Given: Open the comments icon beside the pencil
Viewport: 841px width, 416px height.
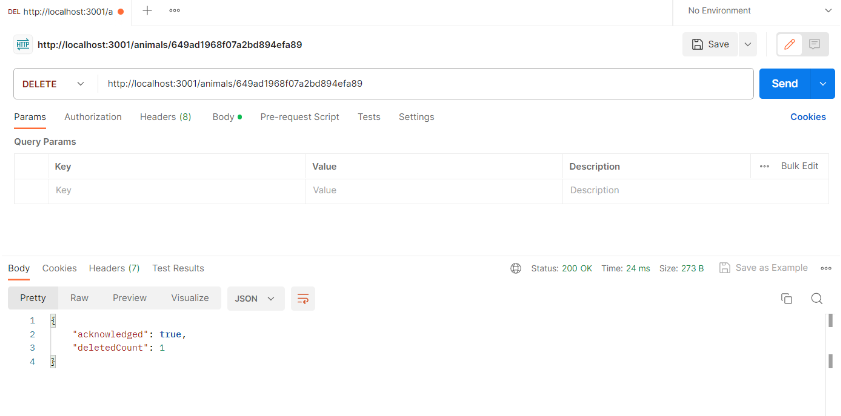Looking at the screenshot, I should (815, 44).
